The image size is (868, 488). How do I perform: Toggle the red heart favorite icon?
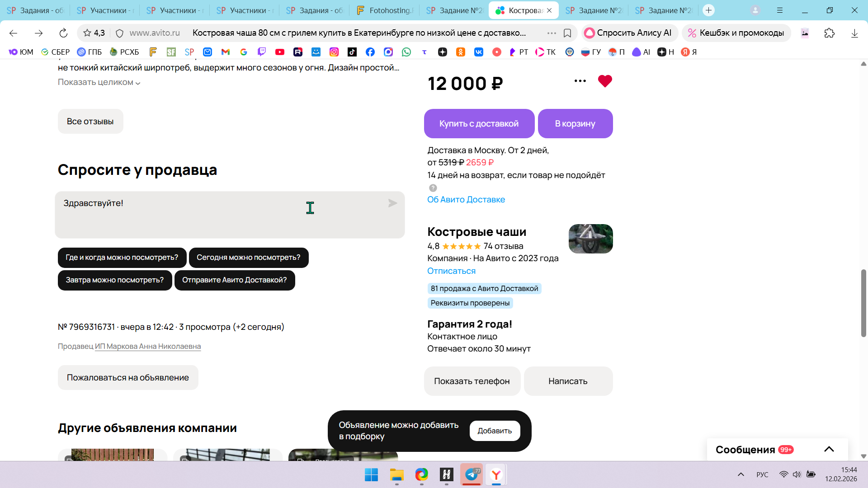coord(604,81)
